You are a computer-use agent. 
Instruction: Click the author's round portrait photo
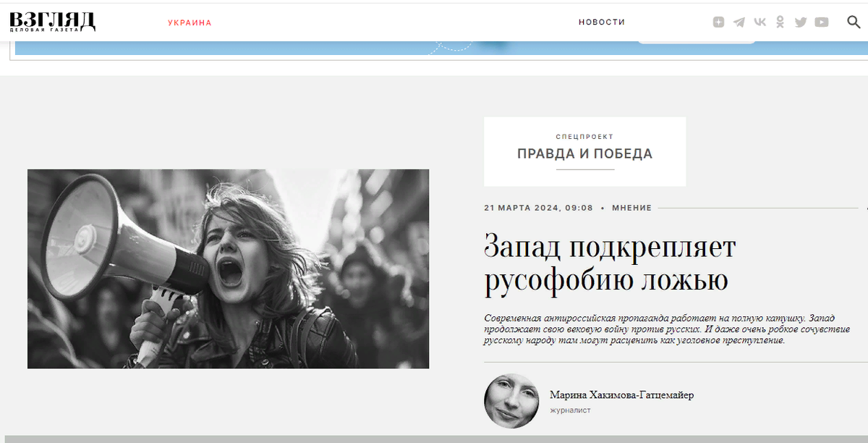point(511,401)
